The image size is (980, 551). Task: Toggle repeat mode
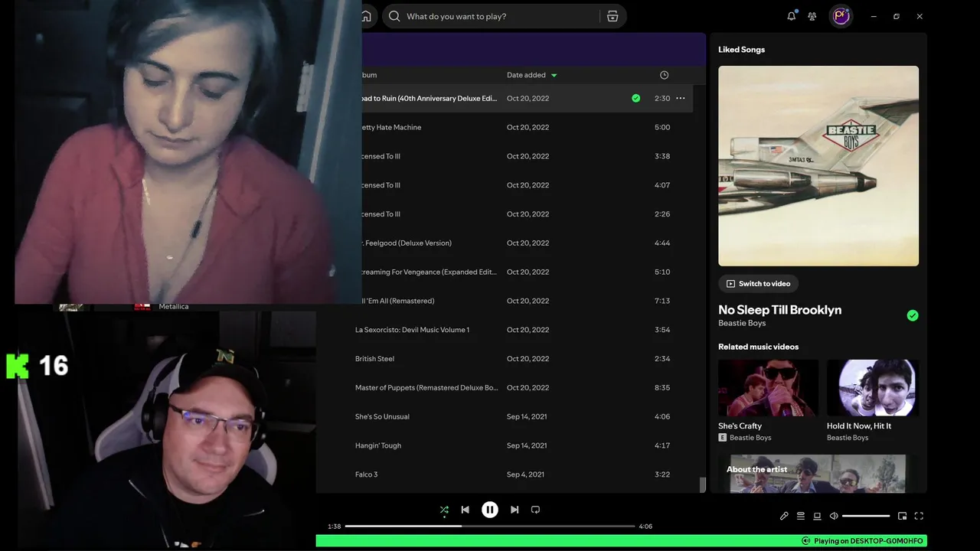pos(535,510)
